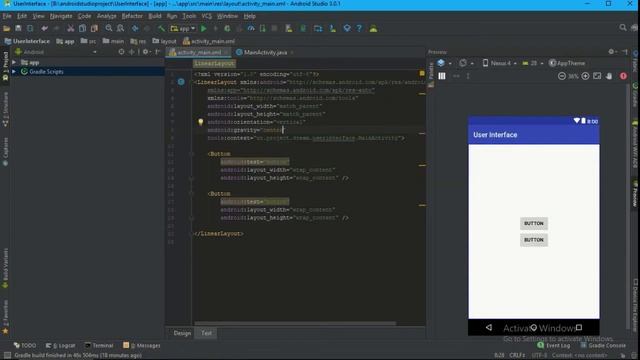Click the zoom to fit screen icon

(597, 76)
